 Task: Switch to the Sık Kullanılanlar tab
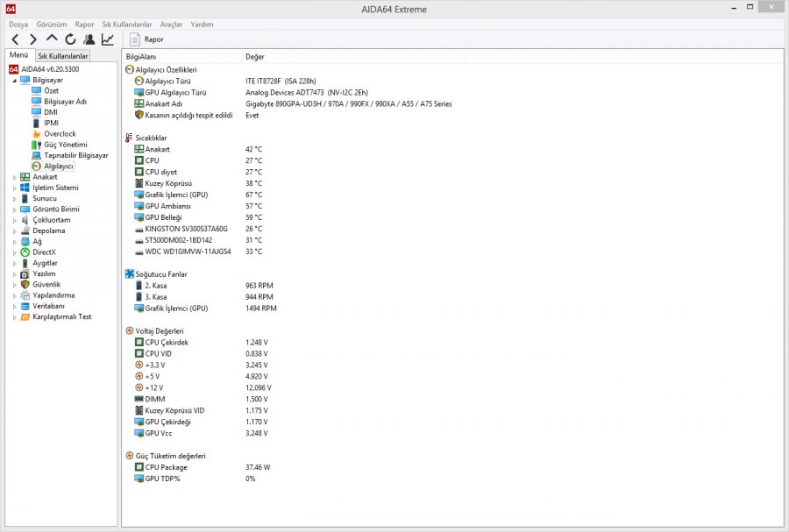63,56
